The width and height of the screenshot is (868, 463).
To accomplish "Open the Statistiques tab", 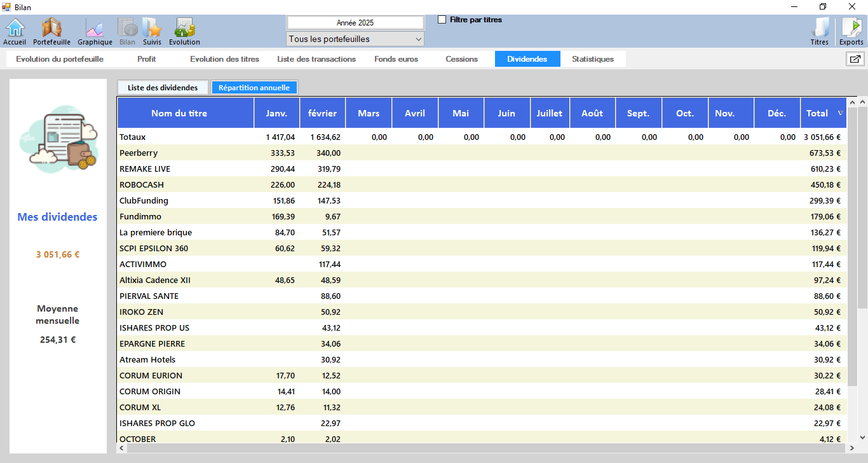I will 593,59.
